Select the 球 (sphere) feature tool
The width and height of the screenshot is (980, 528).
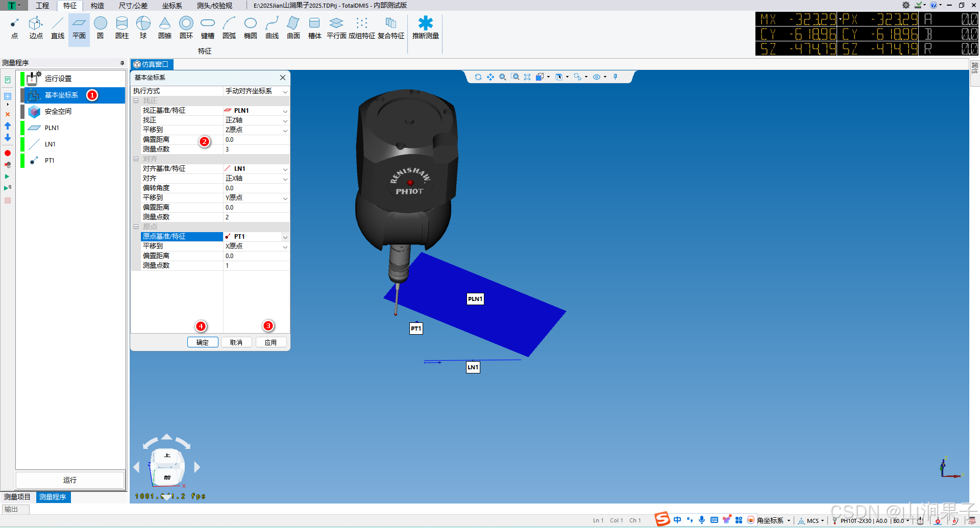(x=143, y=29)
